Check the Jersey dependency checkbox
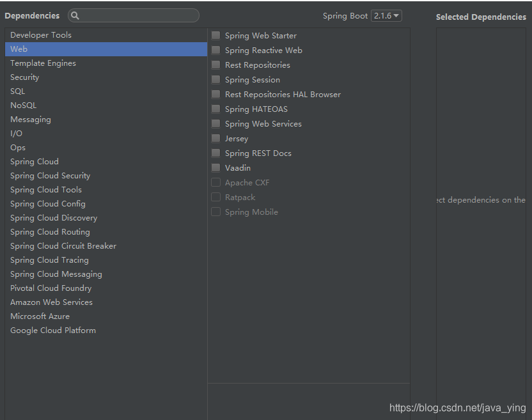This screenshot has width=532, height=420. pos(215,139)
